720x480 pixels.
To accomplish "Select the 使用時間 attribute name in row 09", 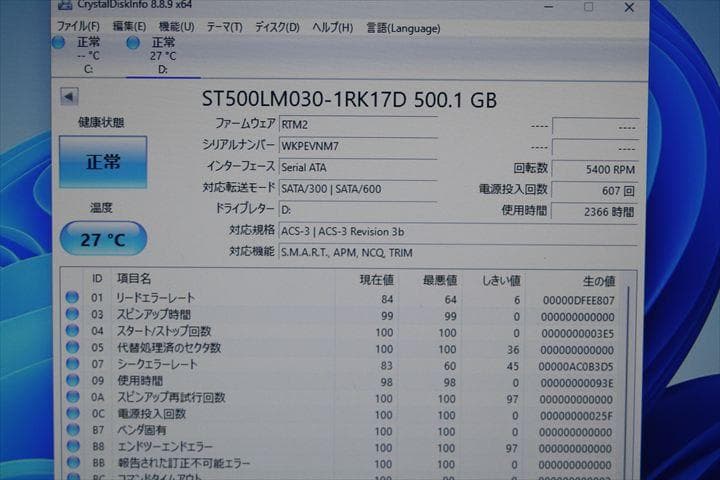I will click(140, 381).
